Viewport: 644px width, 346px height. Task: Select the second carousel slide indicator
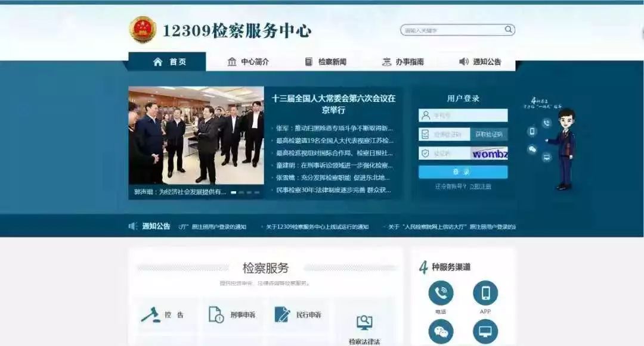(x=241, y=192)
